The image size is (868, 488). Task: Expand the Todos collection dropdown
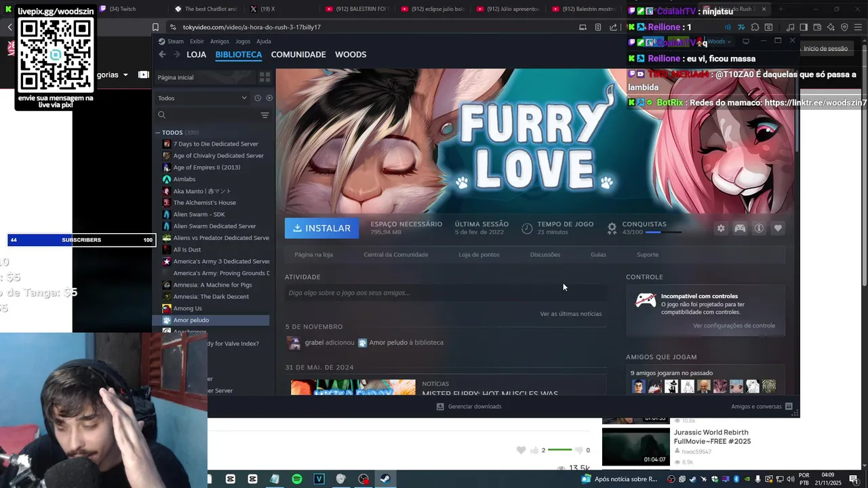point(203,98)
